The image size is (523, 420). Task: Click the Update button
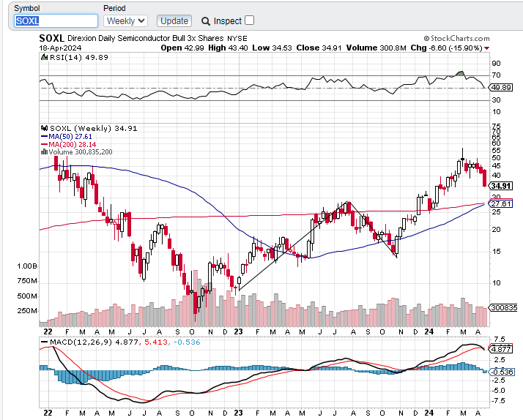174,21
